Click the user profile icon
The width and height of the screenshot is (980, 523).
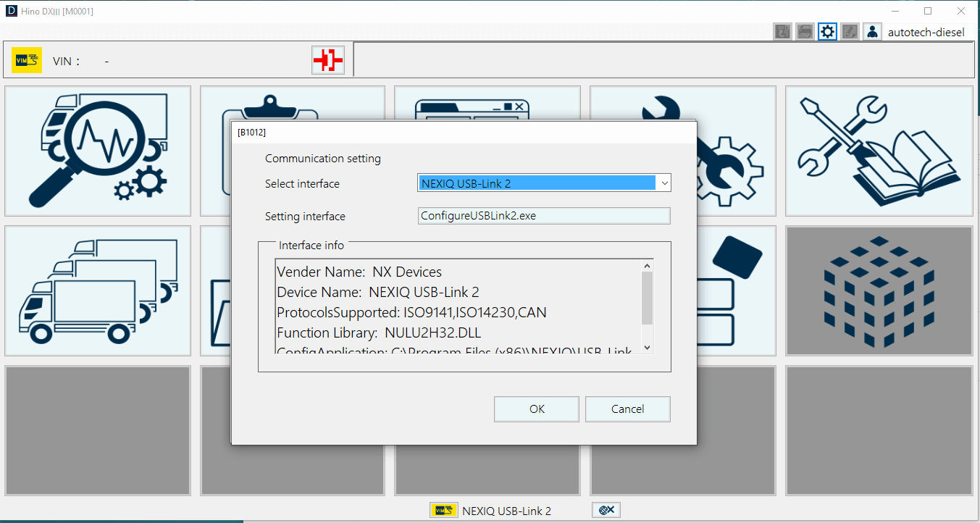click(872, 32)
